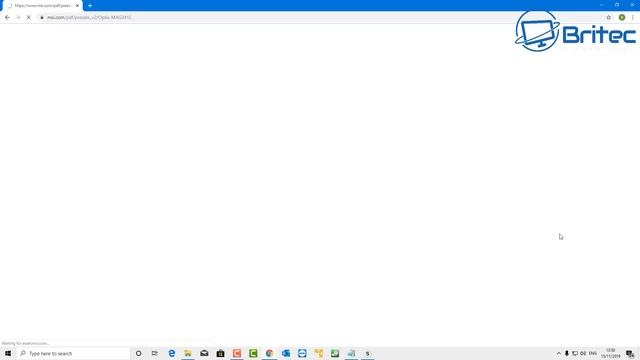Viewport: 640px width, 360px height.
Task: Open the Windows Start menu
Action: click(x=8, y=353)
